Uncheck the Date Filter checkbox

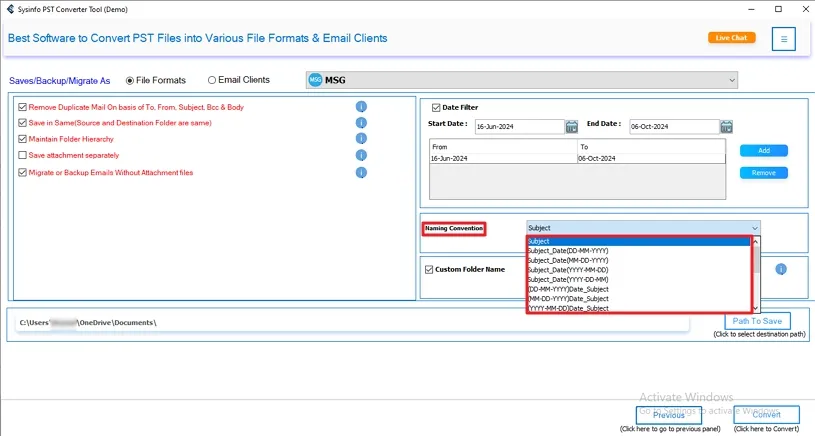[436, 107]
